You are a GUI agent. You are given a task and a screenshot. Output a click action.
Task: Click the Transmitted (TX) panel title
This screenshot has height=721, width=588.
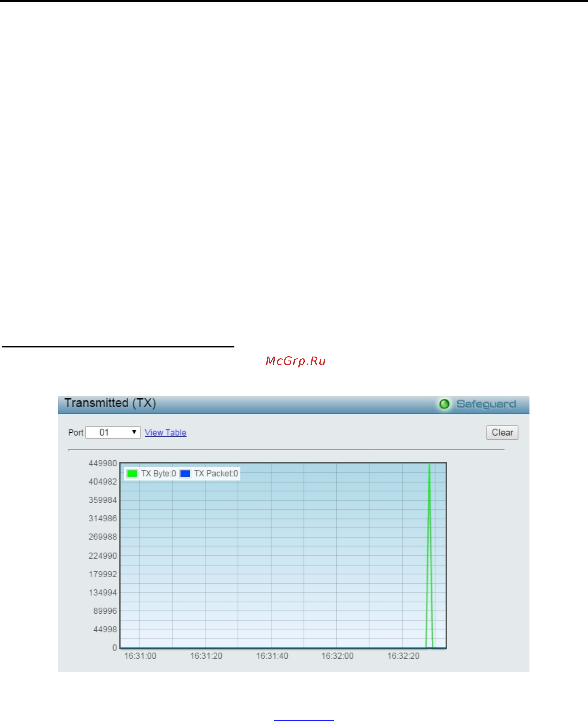(x=110, y=403)
